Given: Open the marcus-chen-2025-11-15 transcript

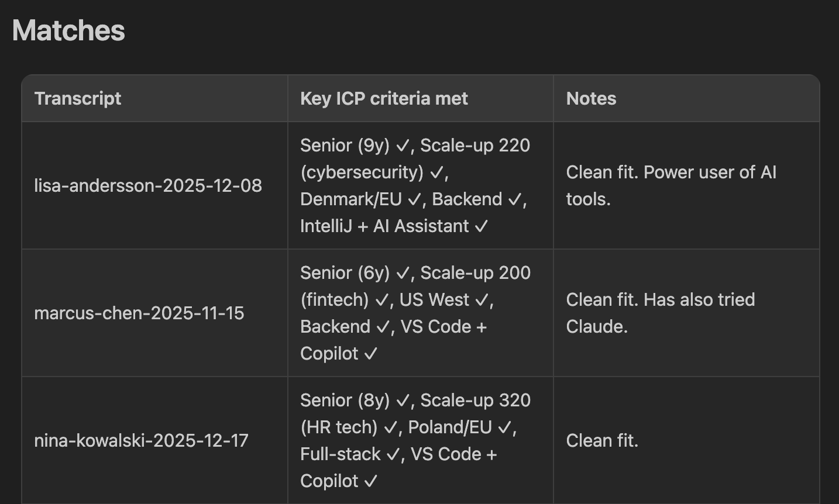Looking at the screenshot, I should [139, 313].
